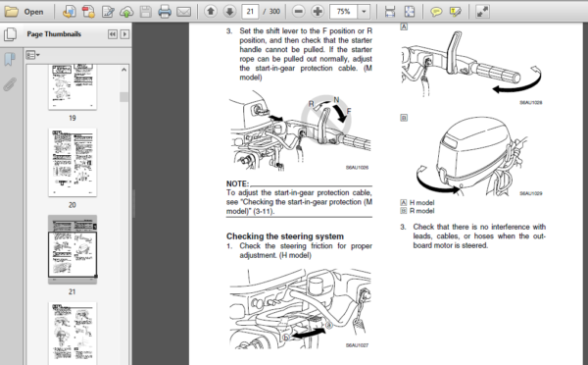Click the email envelope icon

pyautogui.click(x=184, y=12)
